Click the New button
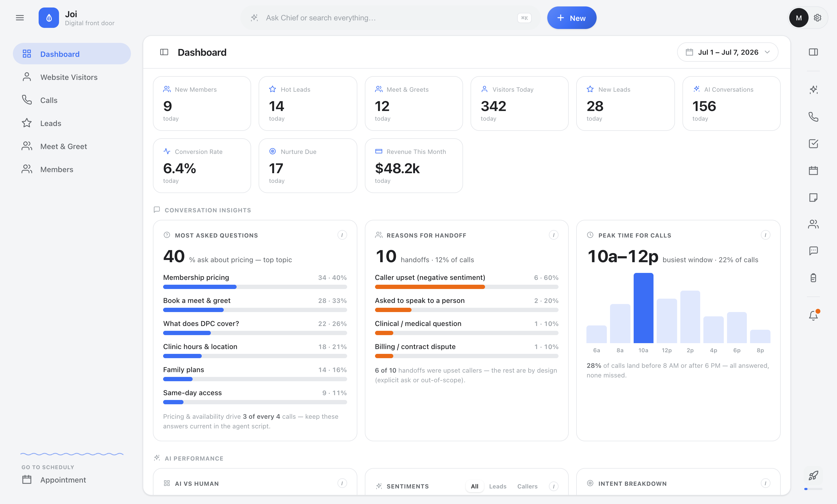The image size is (837, 504). click(x=572, y=18)
